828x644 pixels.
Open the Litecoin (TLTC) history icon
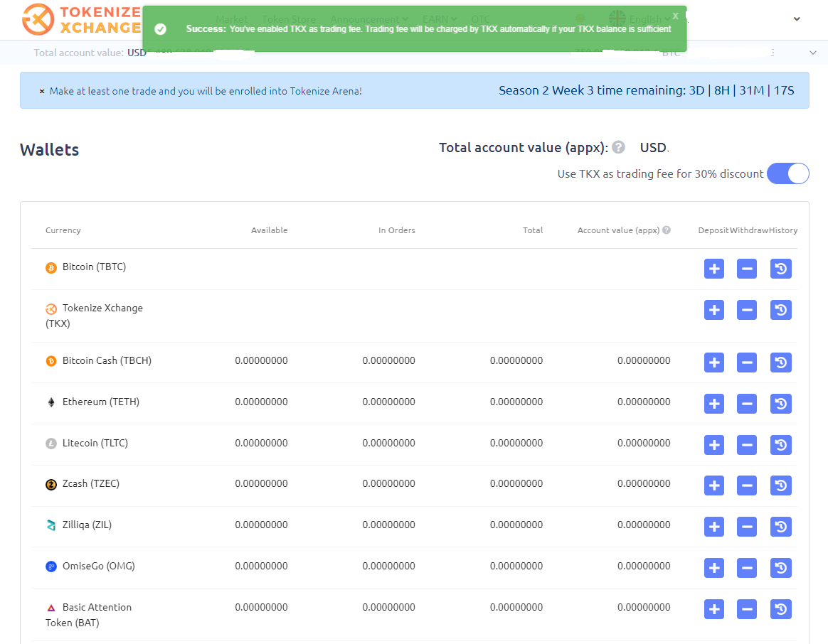click(x=781, y=445)
